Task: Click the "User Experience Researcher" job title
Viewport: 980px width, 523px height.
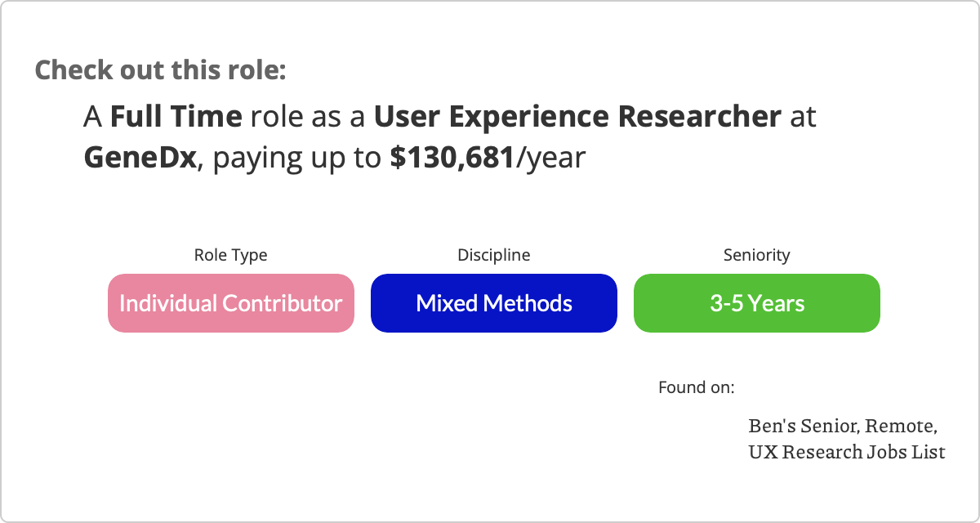Action: [x=577, y=118]
